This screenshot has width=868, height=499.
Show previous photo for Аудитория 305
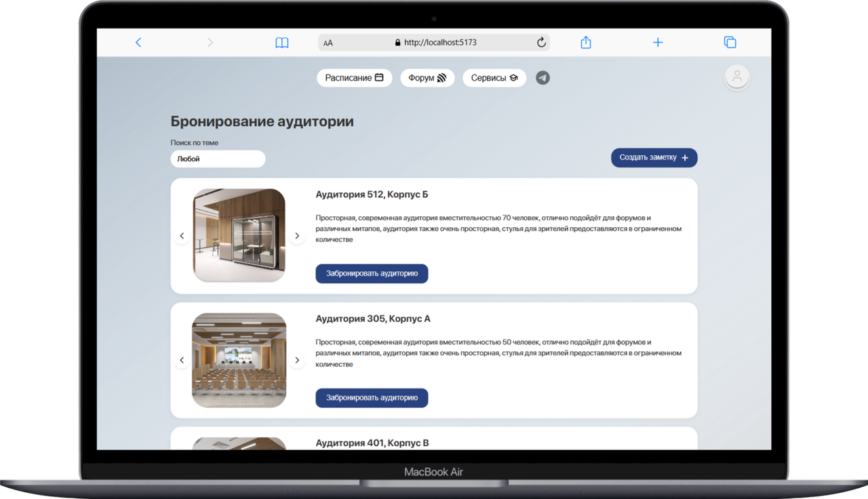[182, 360]
